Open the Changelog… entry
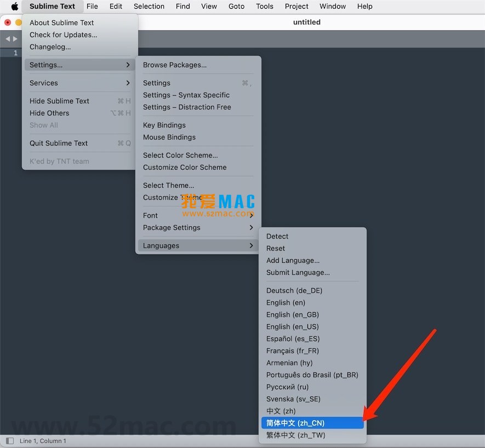Screen dimensions: 485x448 [80, 47]
